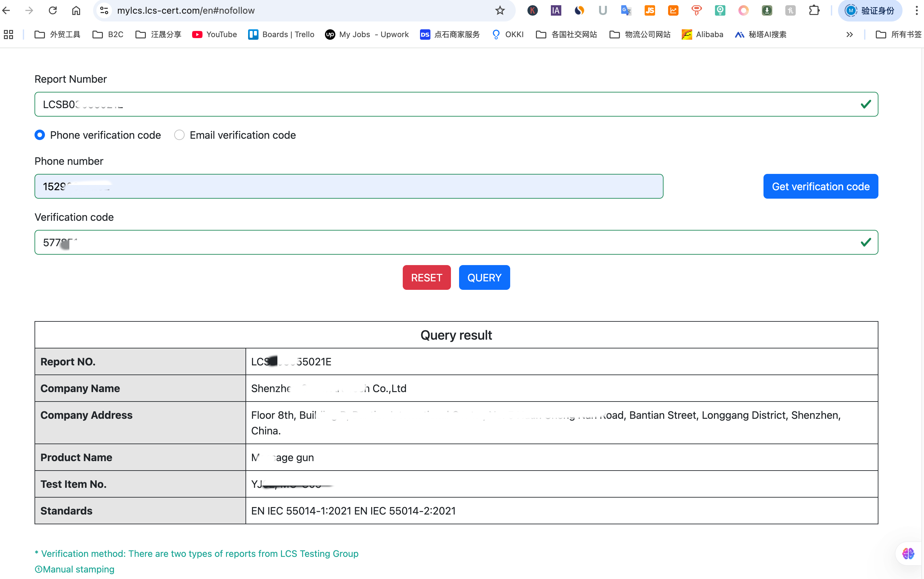Click the browser reload icon
Image resolution: width=924 pixels, height=579 pixels.
(x=53, y=10)
